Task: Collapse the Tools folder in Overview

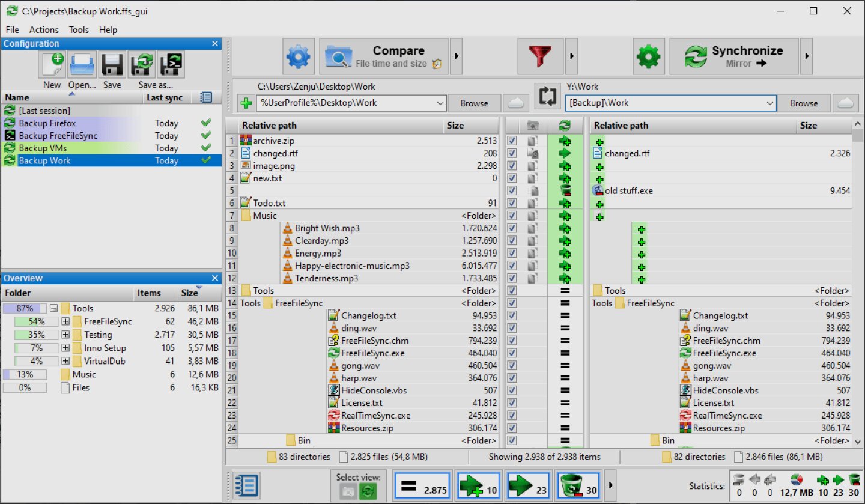Action: pyautogui.click(x=53, y=308)
